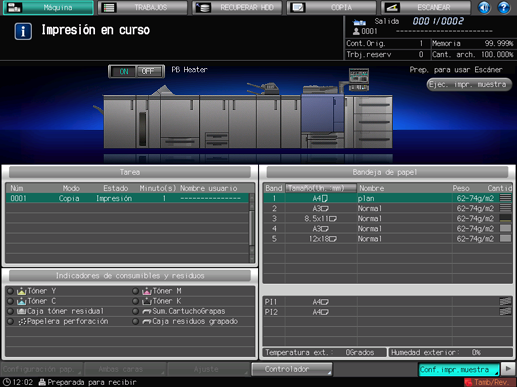Click Indicadores de consumibles y residuos header

click(x=130, y=276)
